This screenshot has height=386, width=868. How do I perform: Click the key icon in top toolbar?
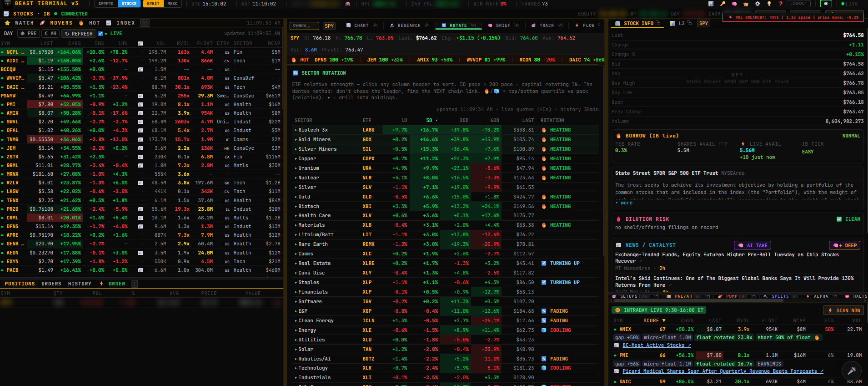pos(722,4)
